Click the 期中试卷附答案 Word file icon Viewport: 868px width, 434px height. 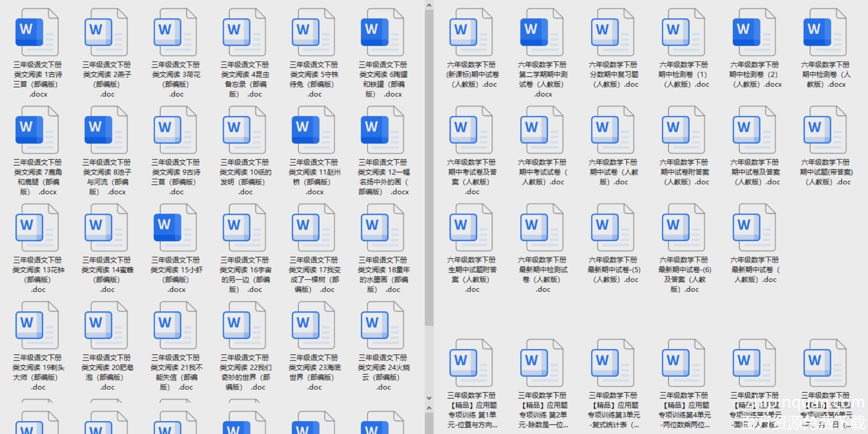coord(684,130)
